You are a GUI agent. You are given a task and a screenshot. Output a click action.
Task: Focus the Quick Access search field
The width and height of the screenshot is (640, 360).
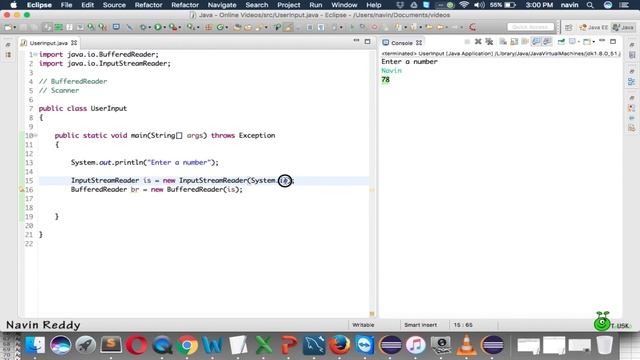point(530,27)
